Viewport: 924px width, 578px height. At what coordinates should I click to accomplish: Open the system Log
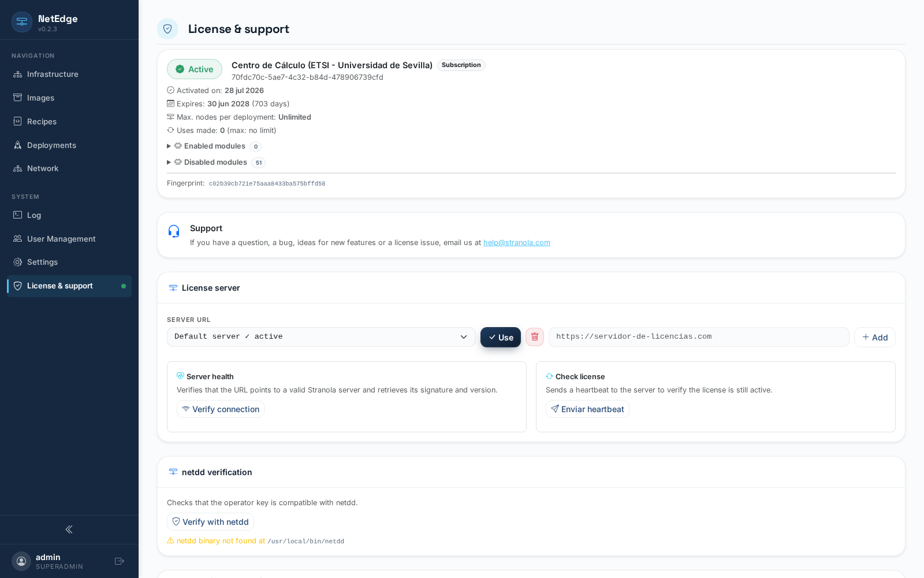coord(69,215)
